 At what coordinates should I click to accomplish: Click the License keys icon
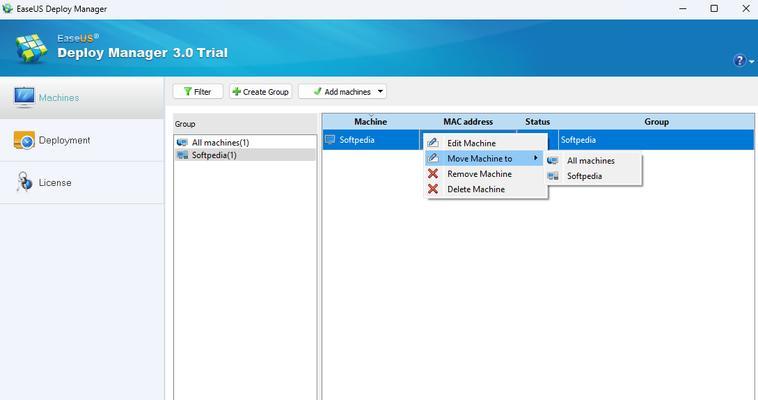[24, 182]
